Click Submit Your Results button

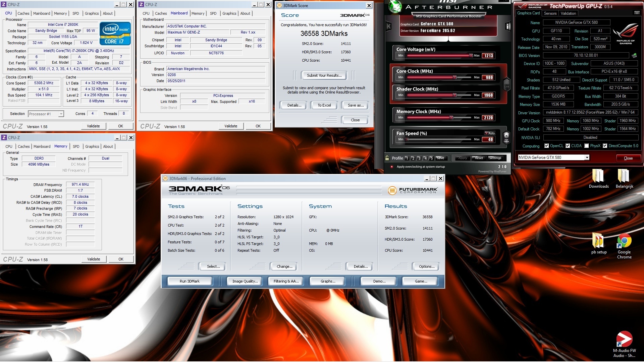click(x=324, y=75)
